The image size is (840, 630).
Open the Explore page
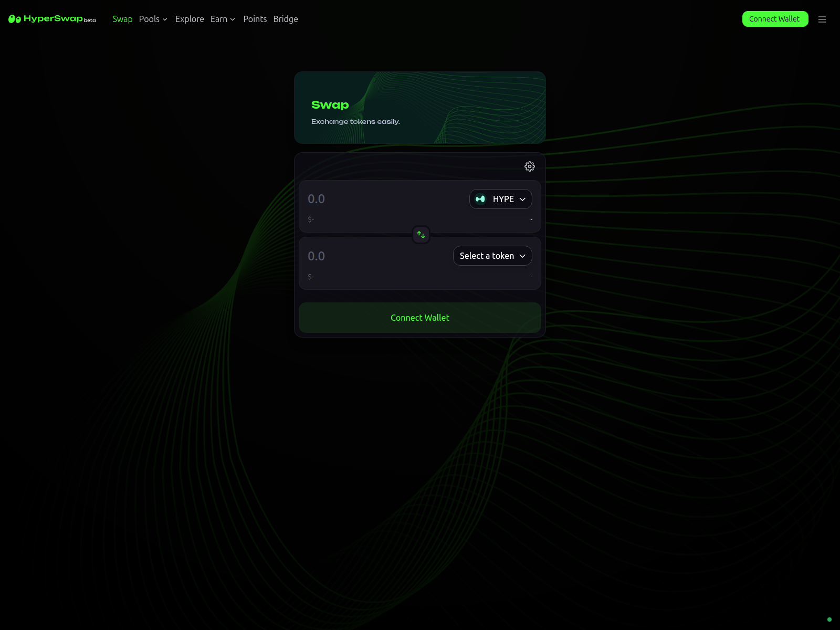click(190, 19)
